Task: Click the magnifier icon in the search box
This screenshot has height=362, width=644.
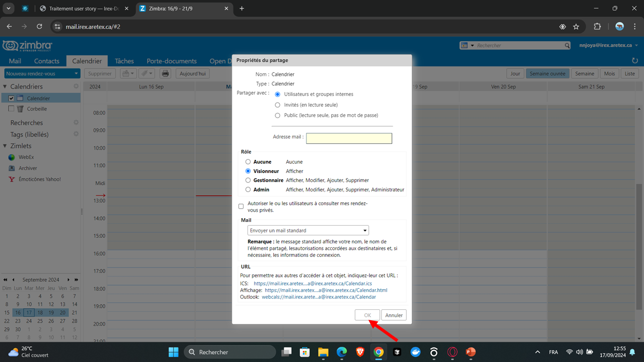Action: coord(567,45)
